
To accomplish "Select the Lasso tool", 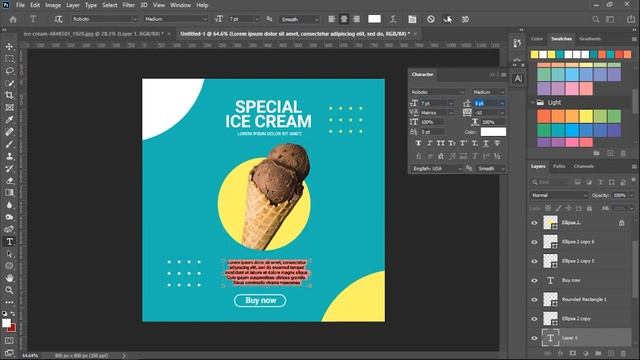I will point(9,71).
